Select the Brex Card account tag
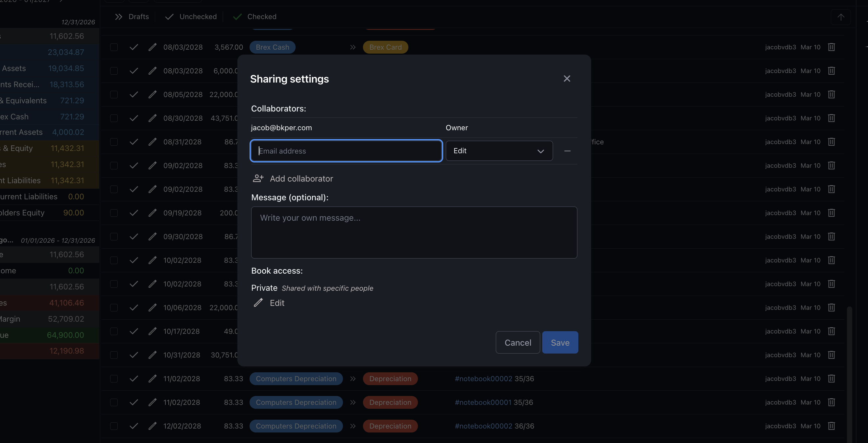The height and width of the screenshot is (443, 868). pyautogui.click(x=385, y=47)
